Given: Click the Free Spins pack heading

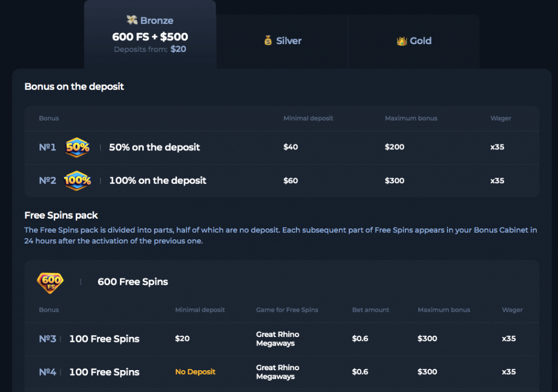Looking at the screenshot, I should tap(61, 215).
